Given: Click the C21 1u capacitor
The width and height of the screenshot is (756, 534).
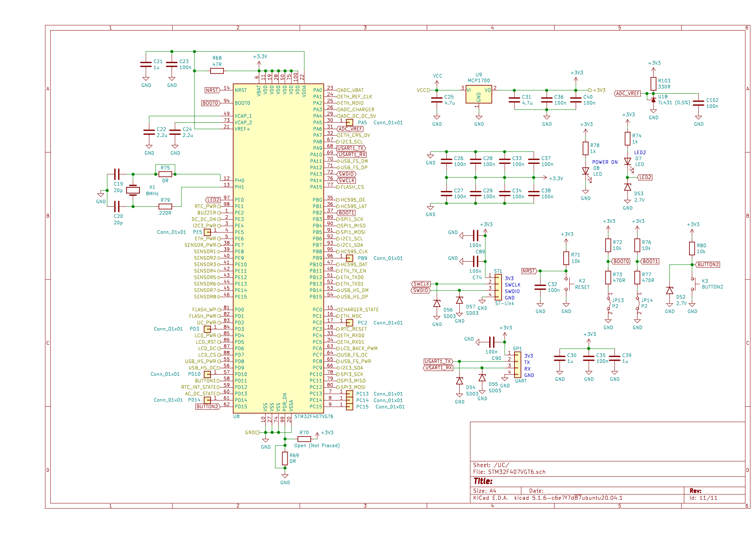Looking at the screenshot, I should (146, 65).
